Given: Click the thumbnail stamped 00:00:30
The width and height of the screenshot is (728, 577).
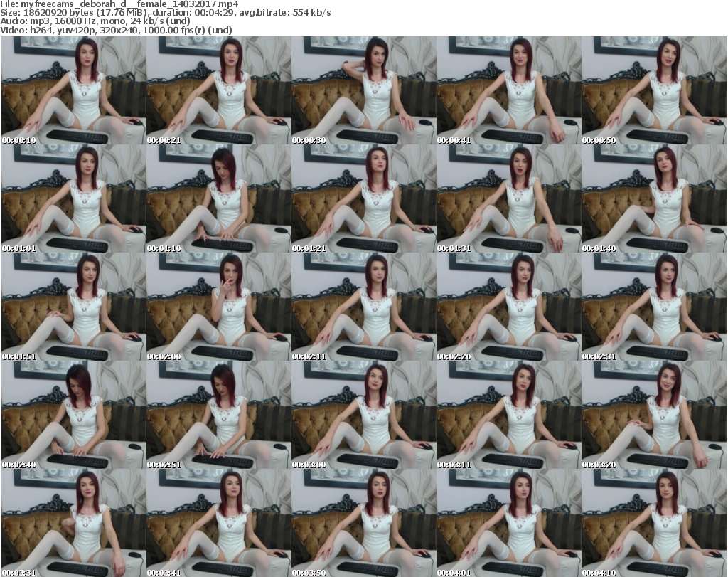Looking at the screenshot, I should [x=364, y=90].
